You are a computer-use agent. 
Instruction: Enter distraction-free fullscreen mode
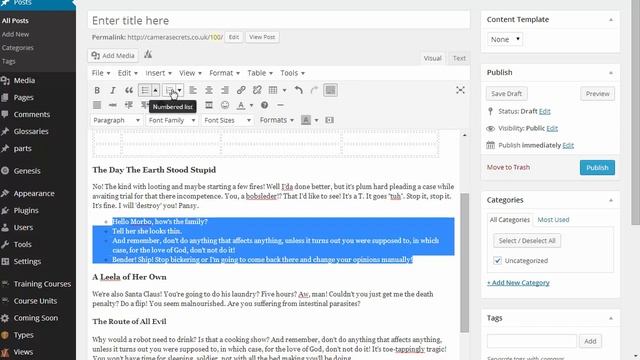[x=460, y=90]
